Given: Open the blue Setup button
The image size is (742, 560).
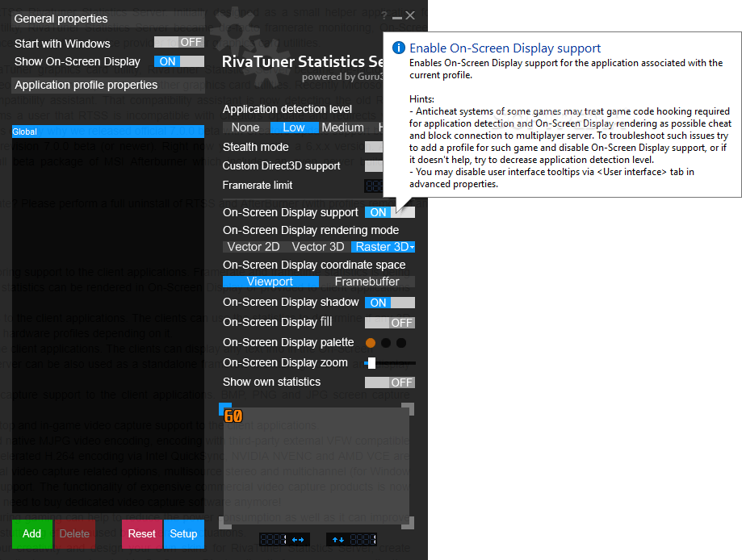Looking at the screenshot, I should coord(183,534).
